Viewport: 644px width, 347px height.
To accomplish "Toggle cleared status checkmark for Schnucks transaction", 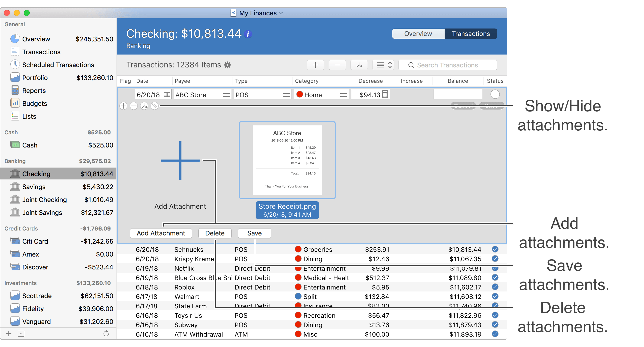I will pos(495,249).
